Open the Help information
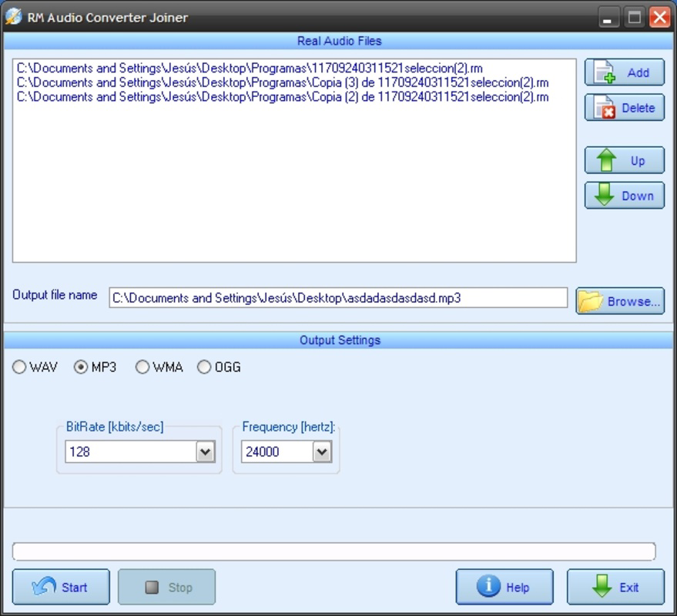Image resolution: width=677 pixels, height=616 pixels. tap(504, 587)
